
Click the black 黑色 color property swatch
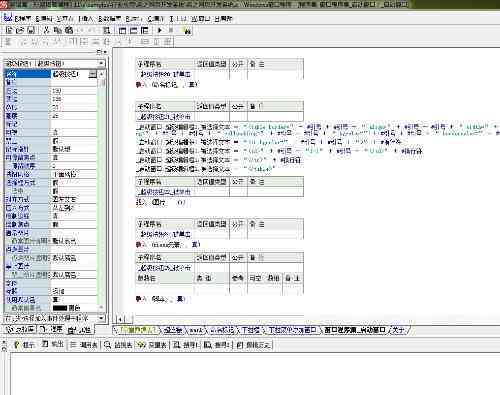click(60, 308)
